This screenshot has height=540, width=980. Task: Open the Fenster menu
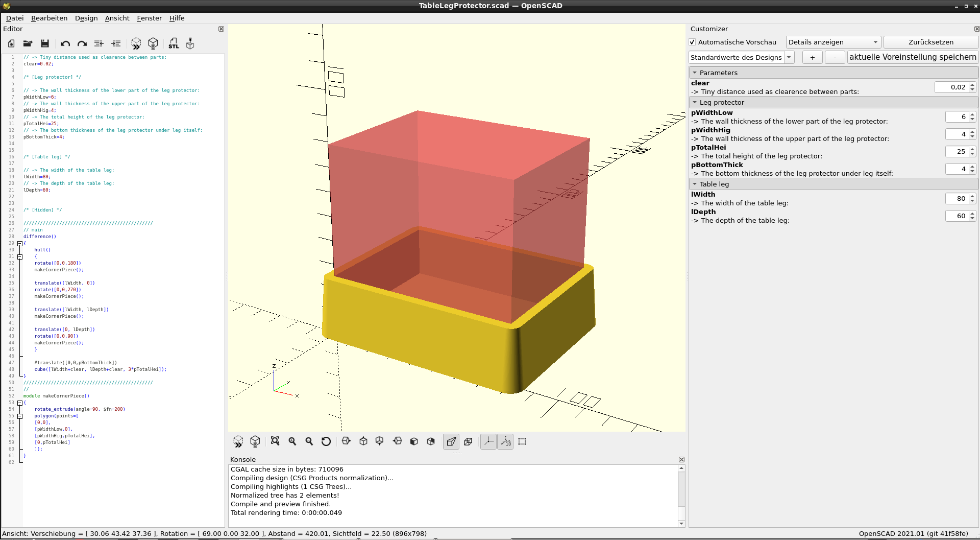tap(149, 18)
